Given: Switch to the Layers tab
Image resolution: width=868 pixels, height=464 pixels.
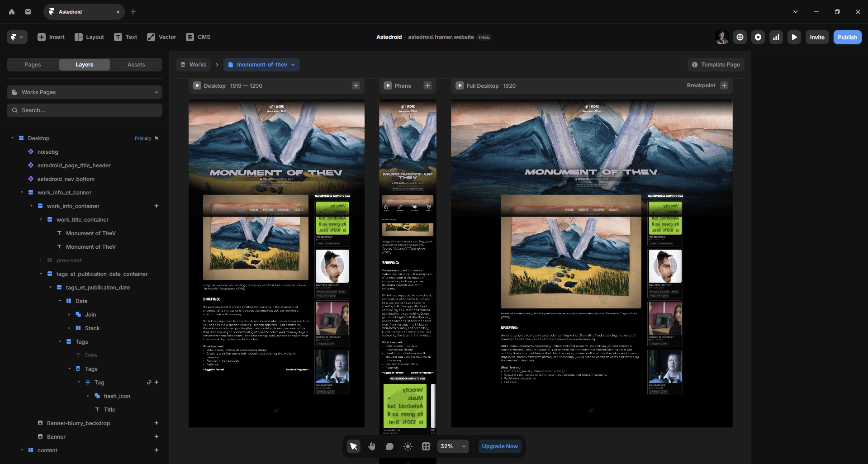Looking at the screenshot, I should click(x=85, y=65).
